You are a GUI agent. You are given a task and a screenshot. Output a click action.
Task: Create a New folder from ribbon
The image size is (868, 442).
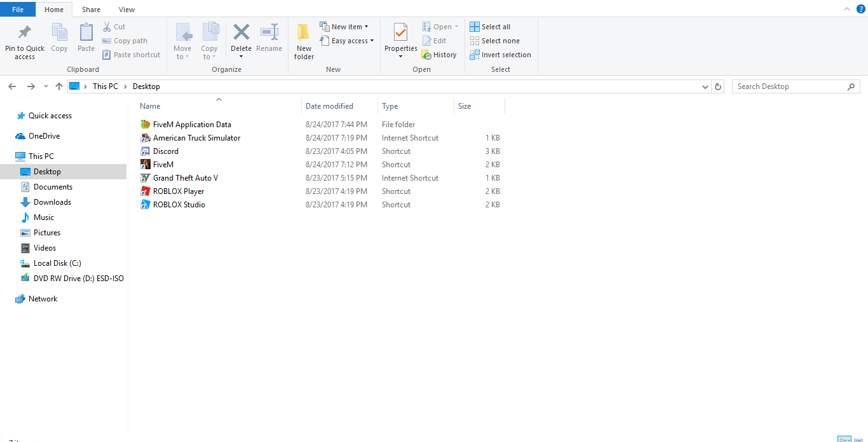pyautogui.click(x=304, y=42)
